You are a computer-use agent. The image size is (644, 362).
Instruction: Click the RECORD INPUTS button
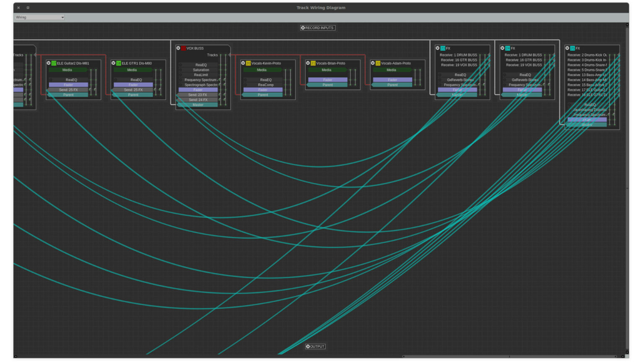(x=318, y=28)
